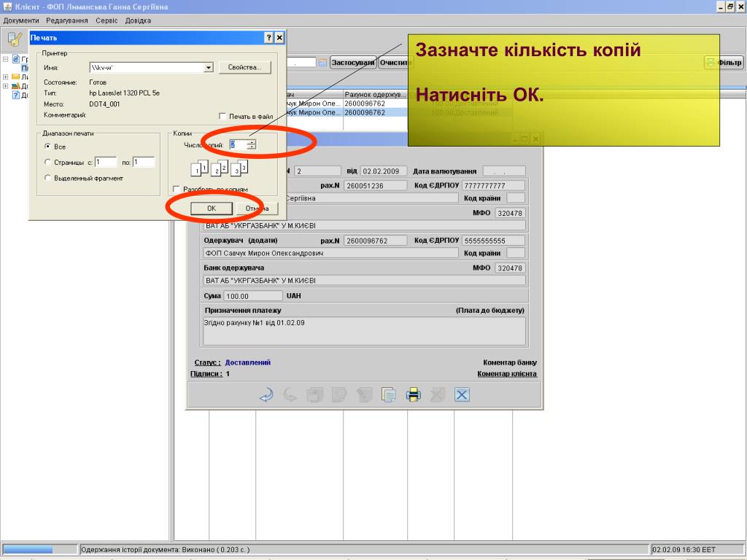Decrease the number of copies with down arrow

[252, 147]
